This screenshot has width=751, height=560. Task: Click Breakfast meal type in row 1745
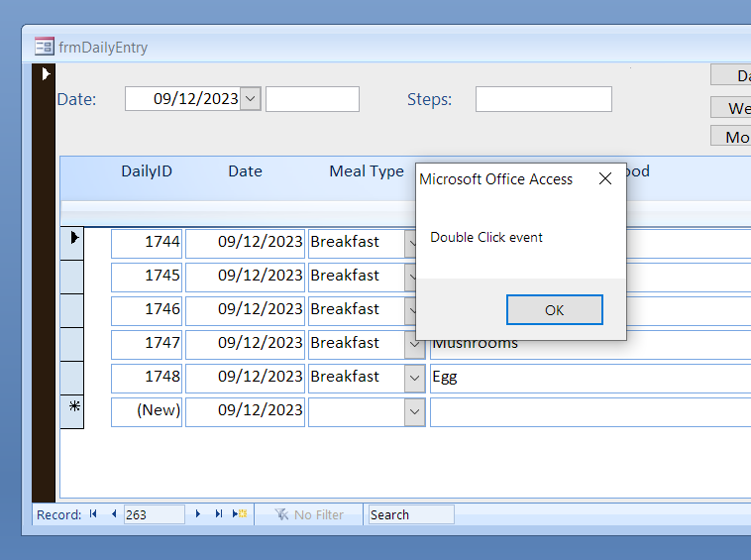(357, 278)
